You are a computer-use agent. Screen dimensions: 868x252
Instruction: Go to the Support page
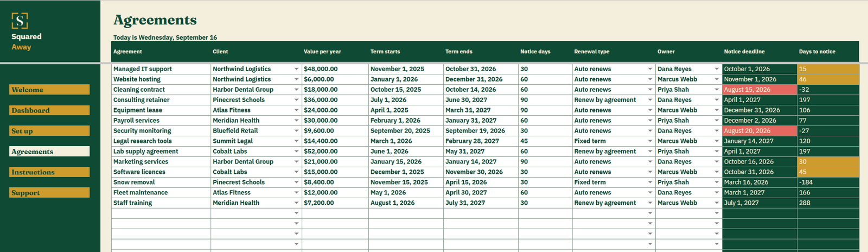(x=49, y=193)
